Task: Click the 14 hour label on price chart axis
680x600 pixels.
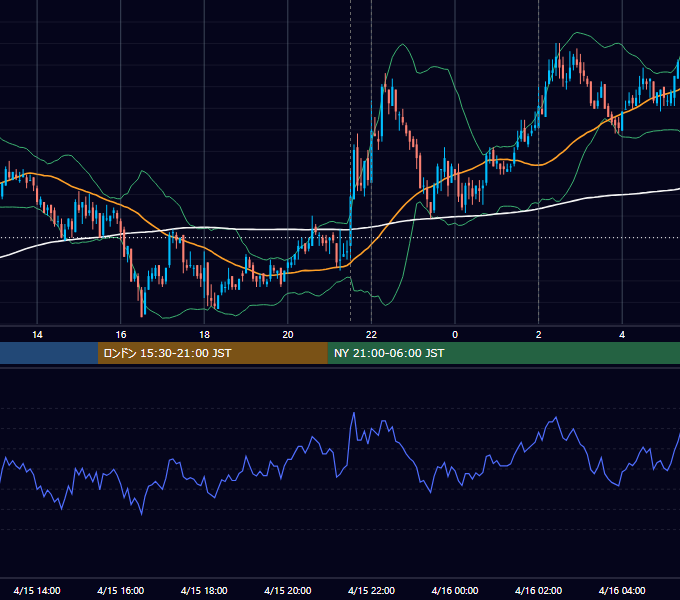Action: click(x=37, y=335)
